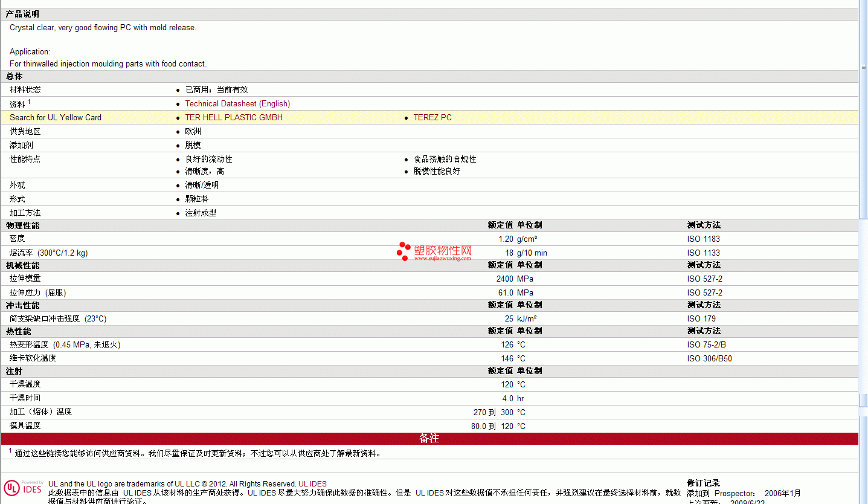Viewport: 868px width, 504px height.
Task: Select the g/10 min unit text
Action: tap(532, 253)
